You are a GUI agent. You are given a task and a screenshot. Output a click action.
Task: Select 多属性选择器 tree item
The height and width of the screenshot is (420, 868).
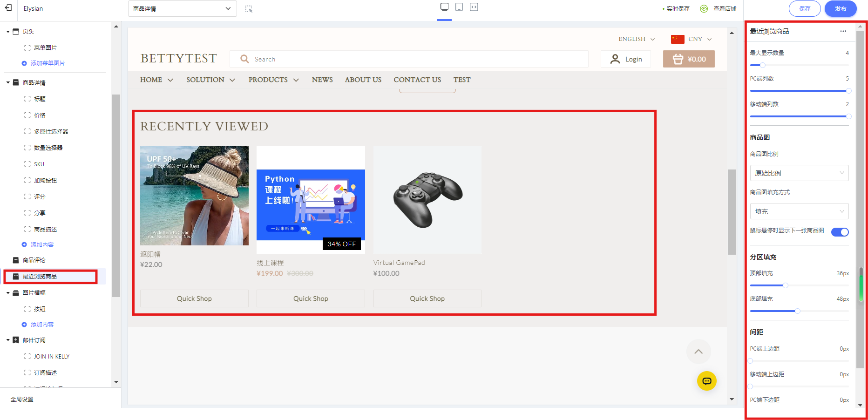[51, 132]
